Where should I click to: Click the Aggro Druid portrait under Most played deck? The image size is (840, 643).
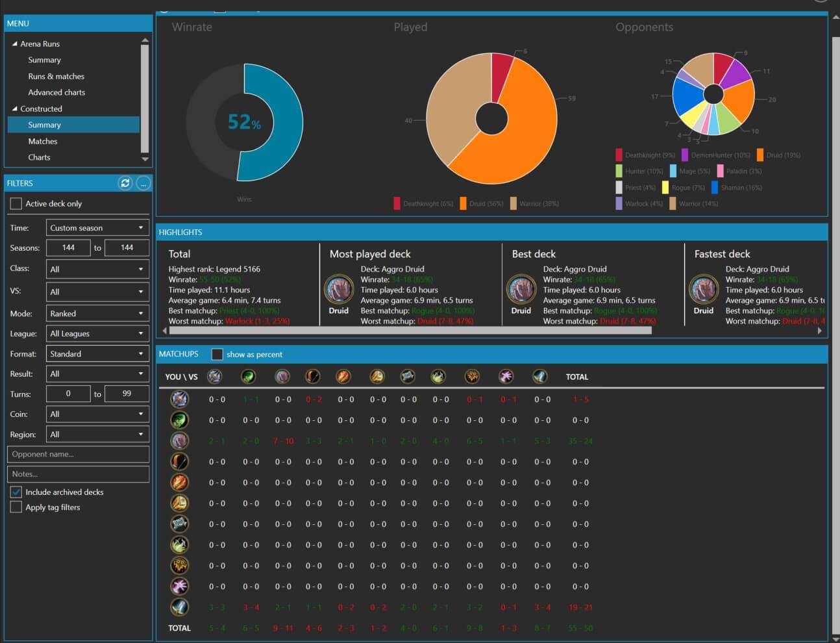point(339,290)
